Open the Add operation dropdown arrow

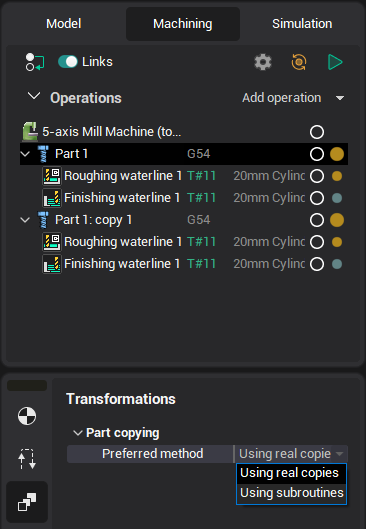[x=340, y=98]
